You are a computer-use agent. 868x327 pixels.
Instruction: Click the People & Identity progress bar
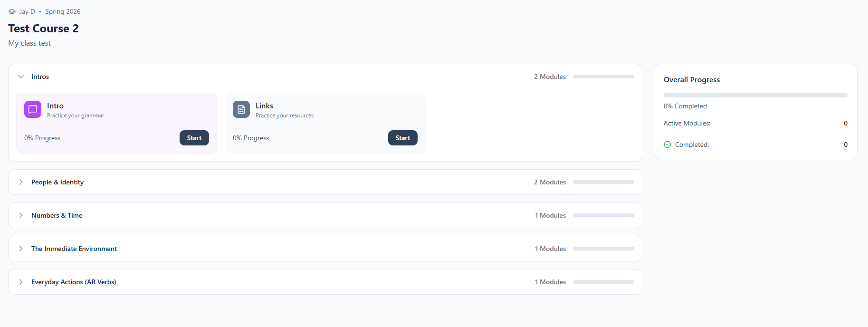[603, 182]
